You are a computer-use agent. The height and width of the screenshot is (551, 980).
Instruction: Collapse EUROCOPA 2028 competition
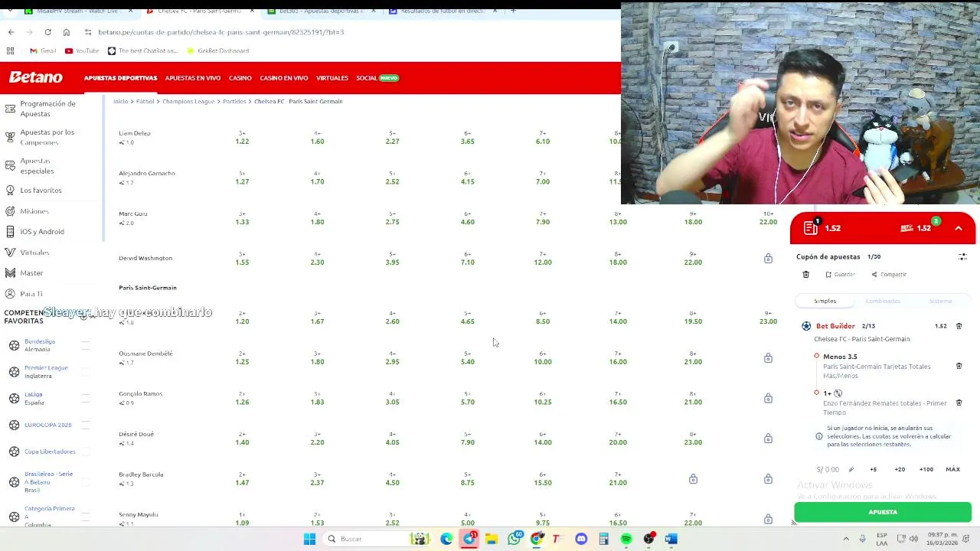86,425
